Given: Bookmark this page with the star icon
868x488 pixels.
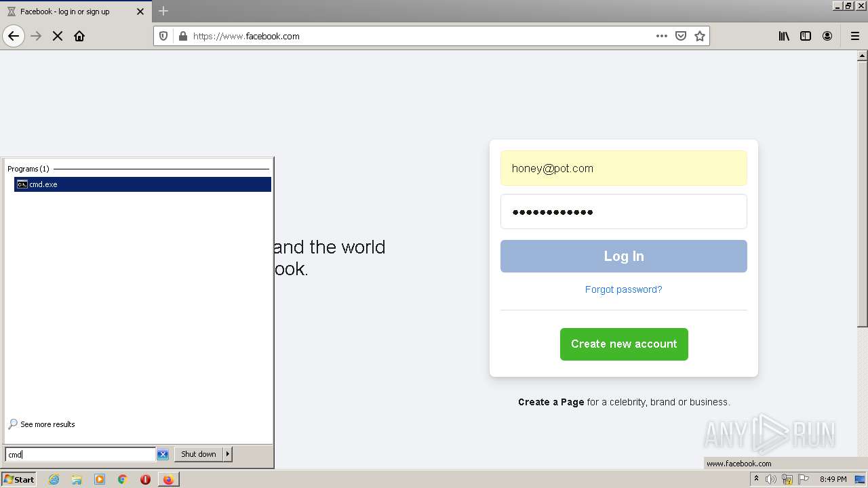Looking at the screenshot, I should point(700,36).
